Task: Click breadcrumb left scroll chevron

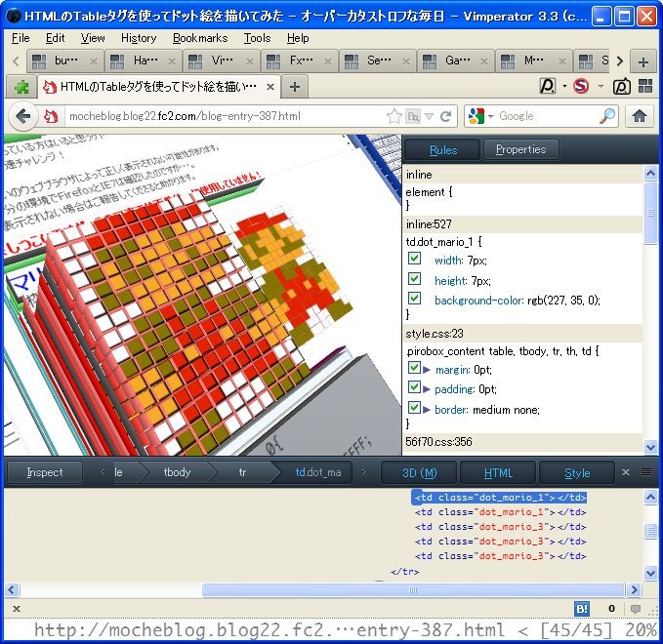Action: (x=104, y=472)
